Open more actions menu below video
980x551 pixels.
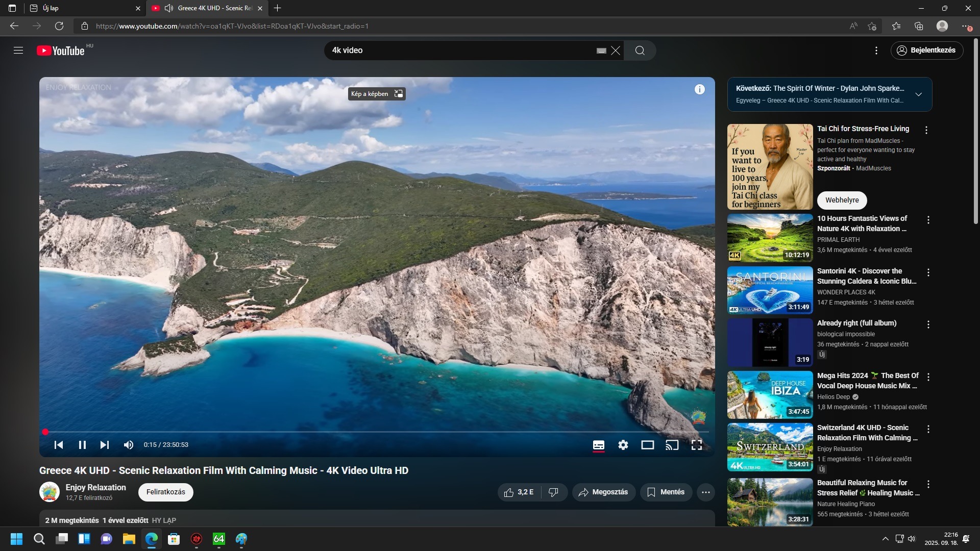[x=705, y=492]
